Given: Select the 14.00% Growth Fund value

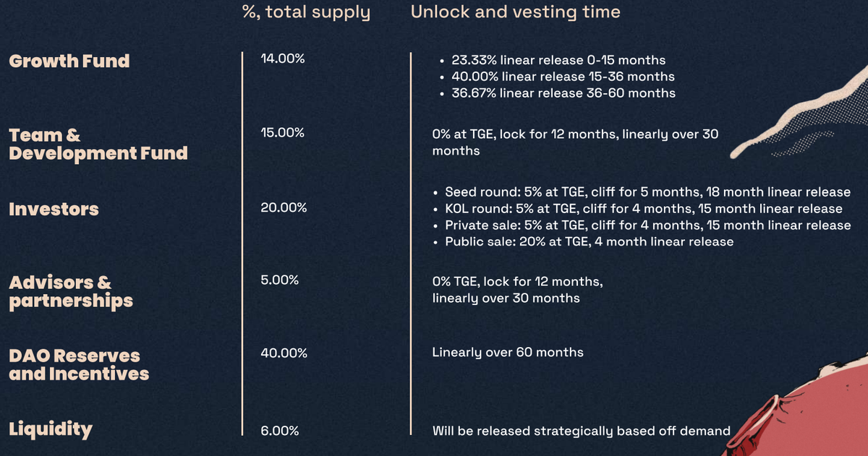Looking at the screenshot, I should [283, 59].
